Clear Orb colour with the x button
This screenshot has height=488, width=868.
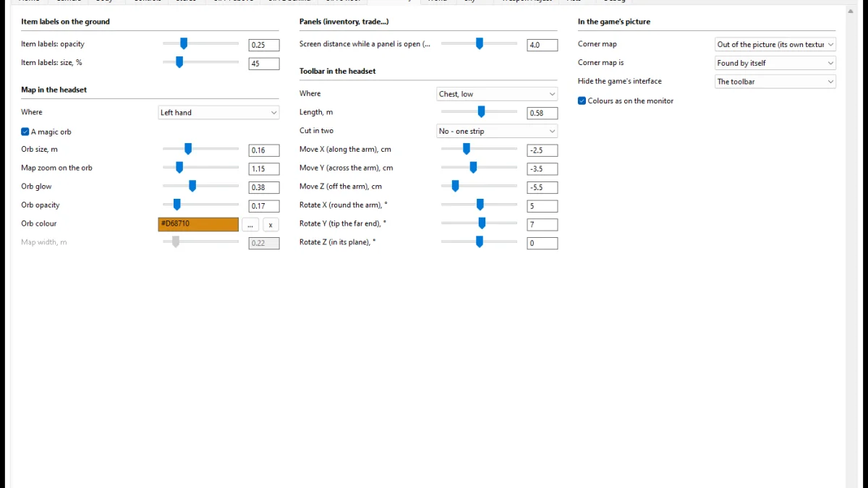click(x=271, y=224)
